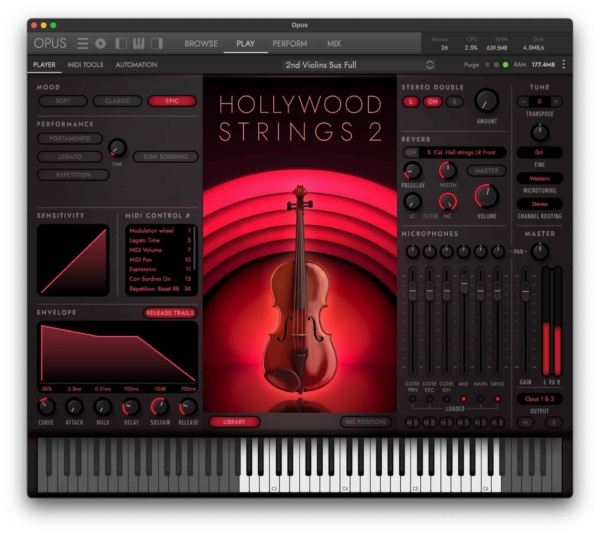Open the Western microtuning dropdown
Screen dimensions: 600x534
pyautogui.click(x=539, y=178)
